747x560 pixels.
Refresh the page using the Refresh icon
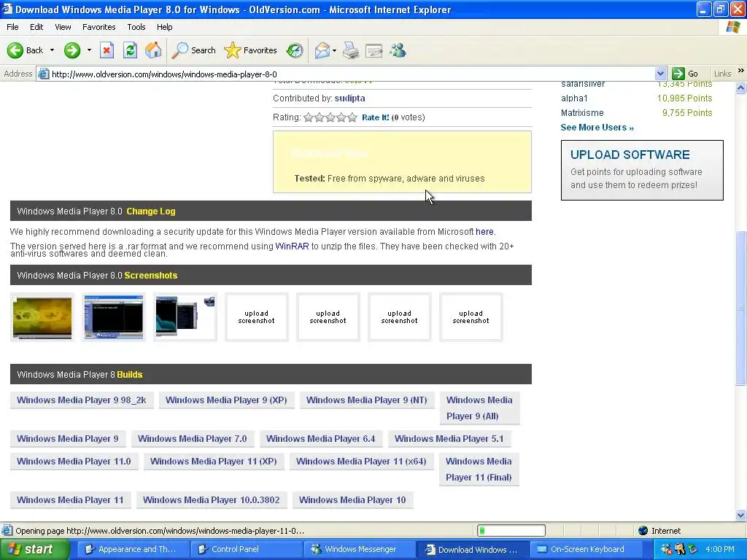130,50
